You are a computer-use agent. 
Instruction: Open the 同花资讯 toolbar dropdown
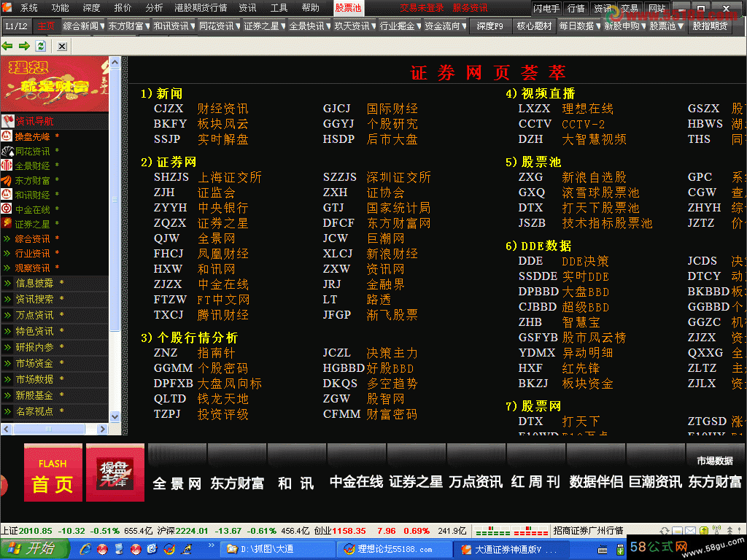tap(220, 26)
